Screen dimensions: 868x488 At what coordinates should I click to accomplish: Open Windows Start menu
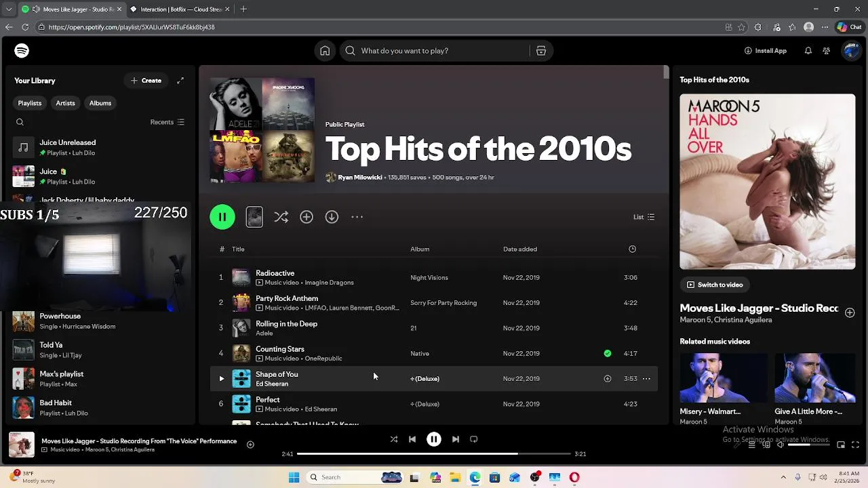tap(294, 477)
